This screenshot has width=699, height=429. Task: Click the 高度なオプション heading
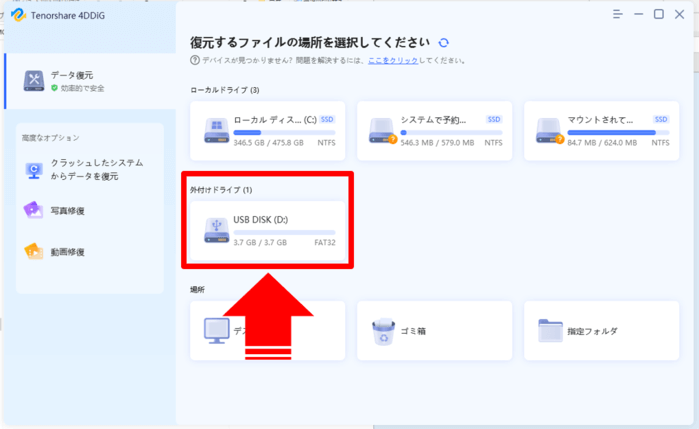pyautogui.click(x=50, y=138)
